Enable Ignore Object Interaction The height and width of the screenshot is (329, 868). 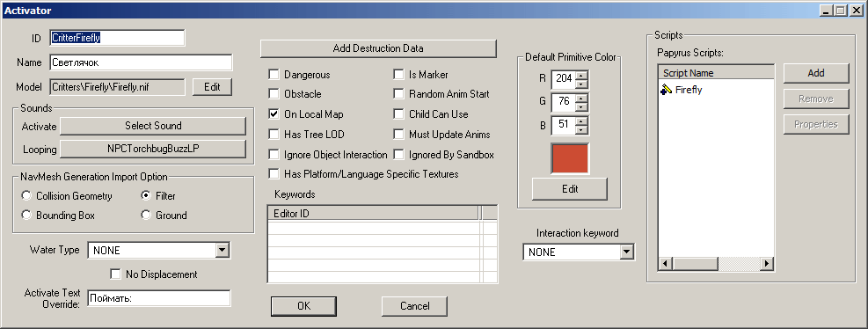pos(274,154)
